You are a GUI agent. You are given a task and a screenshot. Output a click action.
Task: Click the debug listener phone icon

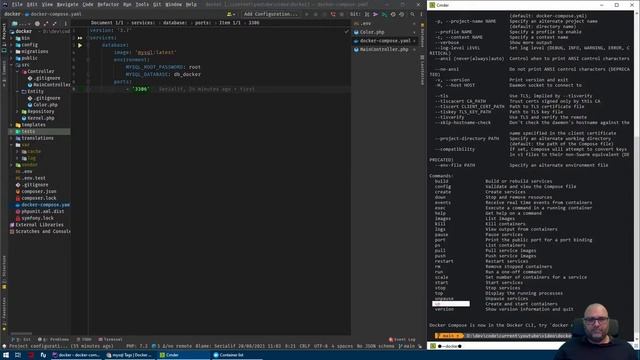point(333,14)
